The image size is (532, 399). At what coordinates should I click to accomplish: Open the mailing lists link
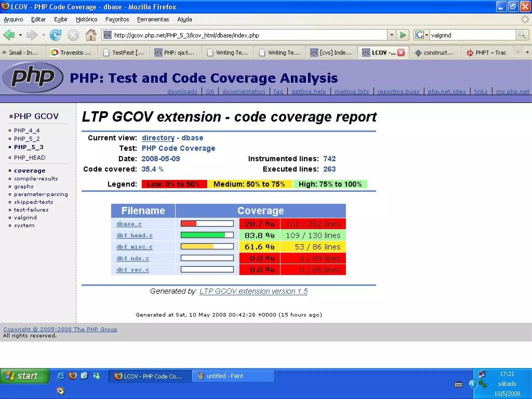click(352, 91)
